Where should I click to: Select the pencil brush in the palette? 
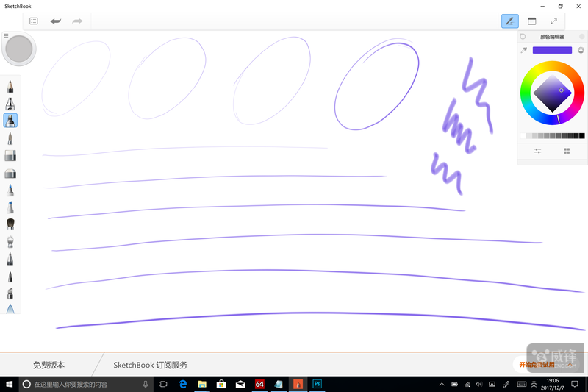[x=10, y=87]
